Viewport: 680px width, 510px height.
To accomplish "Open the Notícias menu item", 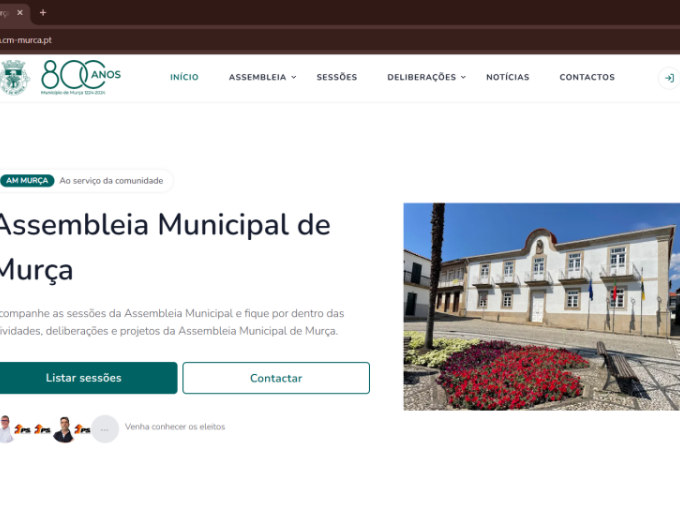I will (507, 77).
